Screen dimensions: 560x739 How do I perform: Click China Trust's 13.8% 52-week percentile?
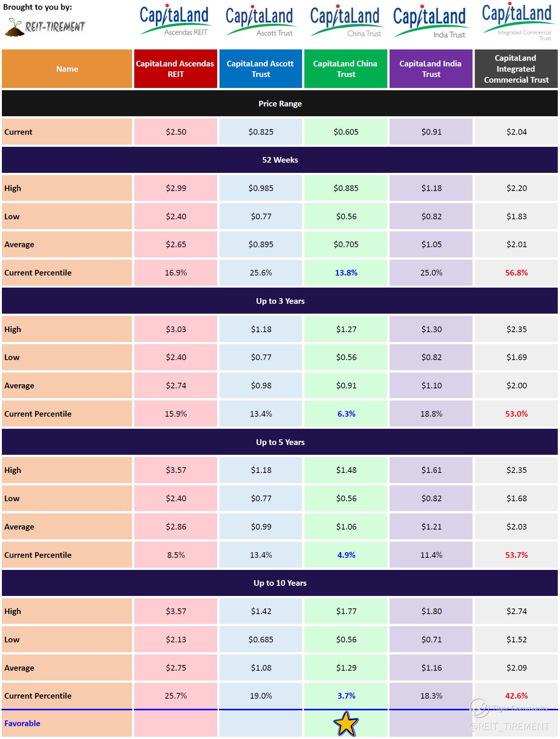(x=346, y=273)
